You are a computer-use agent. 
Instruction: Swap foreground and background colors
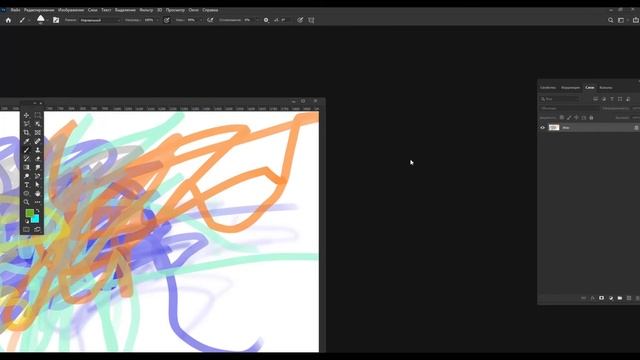pyautogui.click(x=38, y=211)
